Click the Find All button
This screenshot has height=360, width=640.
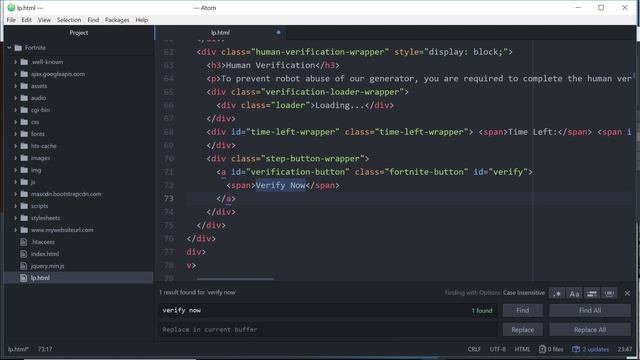[x=590, y=310]
